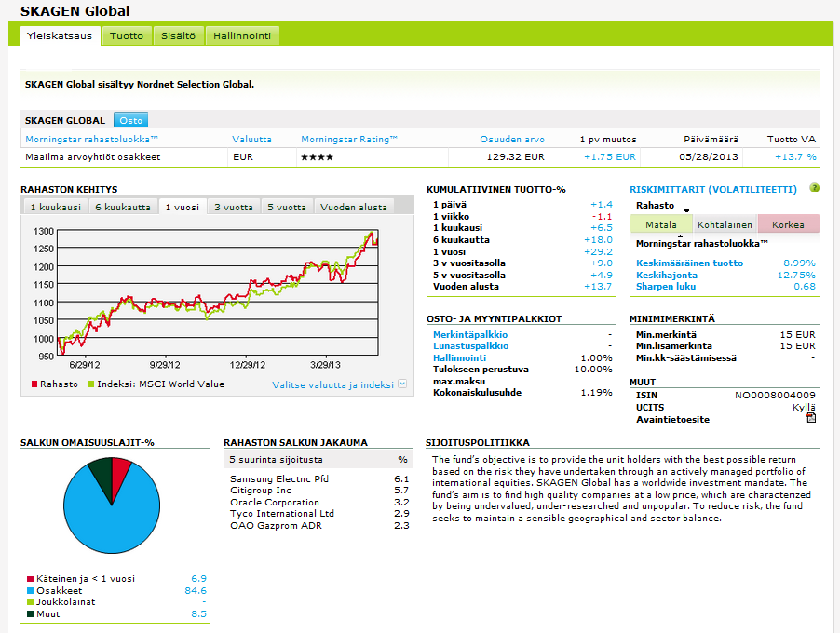Open the volatility help question-mark icon
The width and height of the screenshot is (840, 633).
click(814, 188)
